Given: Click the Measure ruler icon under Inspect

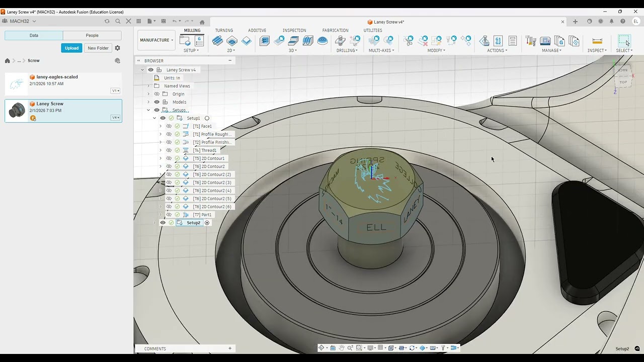Looking at the screenshot, I should coord(597,41).
